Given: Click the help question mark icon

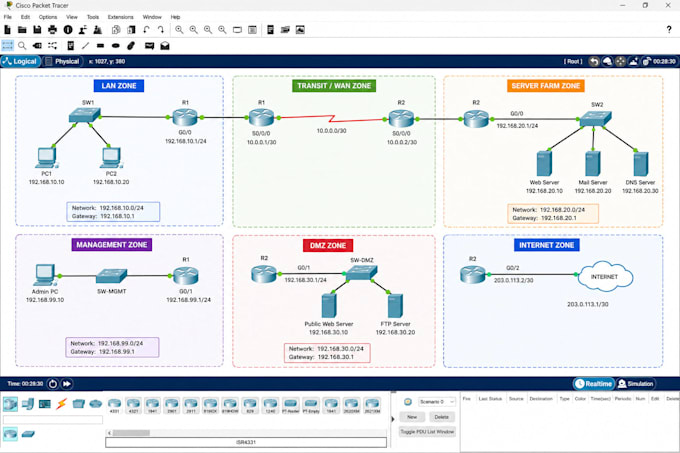Looking at the screenshot, I should [x=669, y=29].
